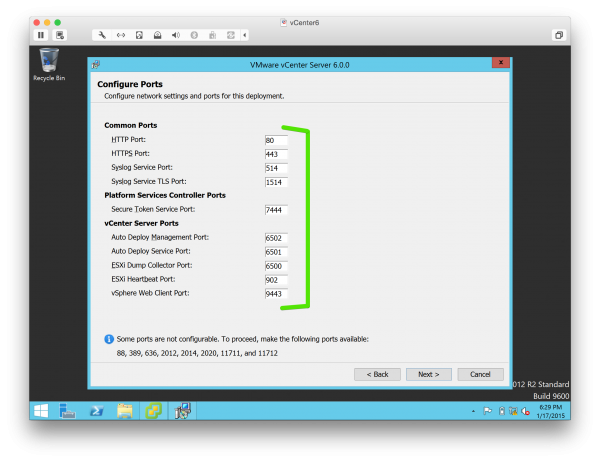Open File Explorer from taskbar
Image resolution: width=600 pixels, height=462 pixels.
point(125,411)
